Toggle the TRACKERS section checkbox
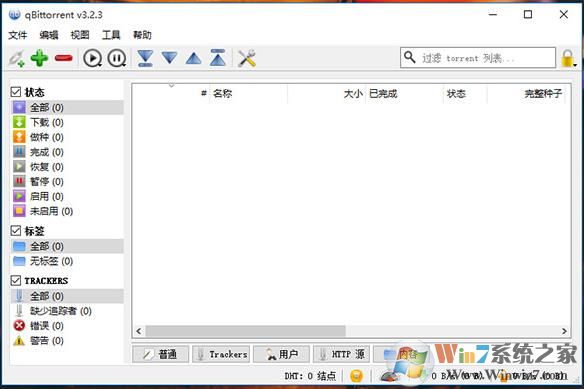The height and width of the screenshot is (389, 584). click(16, 280)
